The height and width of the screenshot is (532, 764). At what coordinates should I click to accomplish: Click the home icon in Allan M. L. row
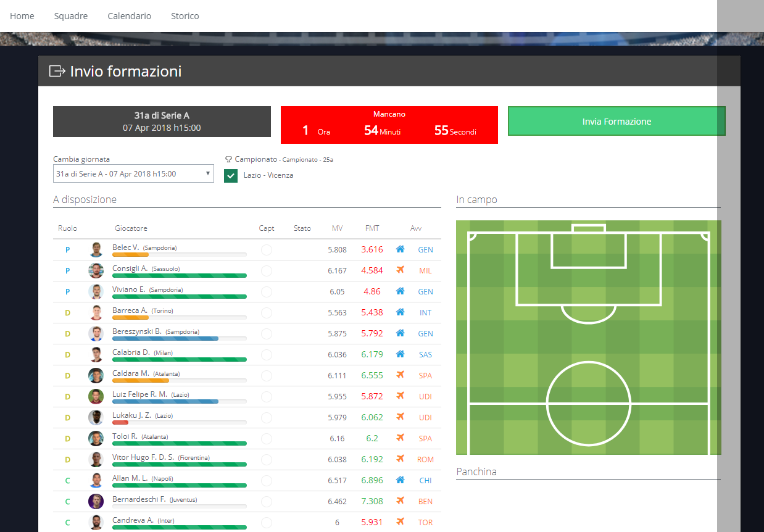tap(400, 480)
